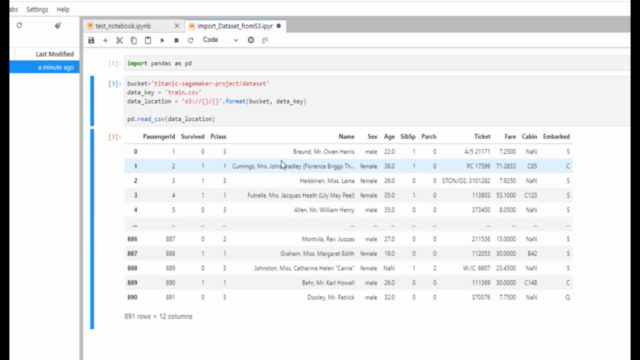Image resolution: width=640 pixels, height=360 pixels.
Task: Click ticket value STON/O2. 3101282
Action: click(x=466, y=181)
